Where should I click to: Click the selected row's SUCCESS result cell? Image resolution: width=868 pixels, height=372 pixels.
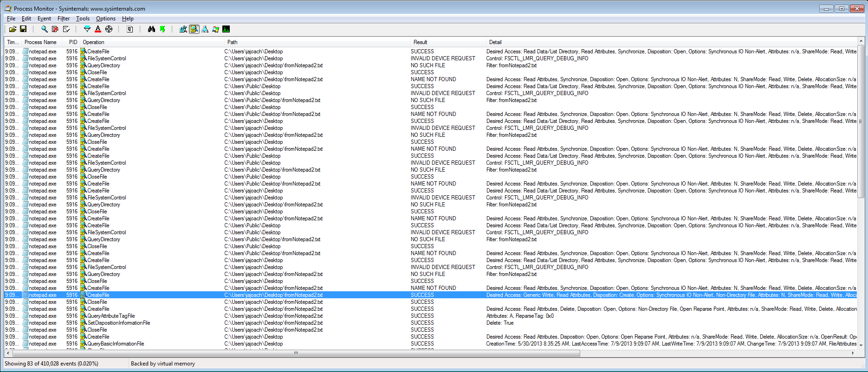(x=422, y=295)
